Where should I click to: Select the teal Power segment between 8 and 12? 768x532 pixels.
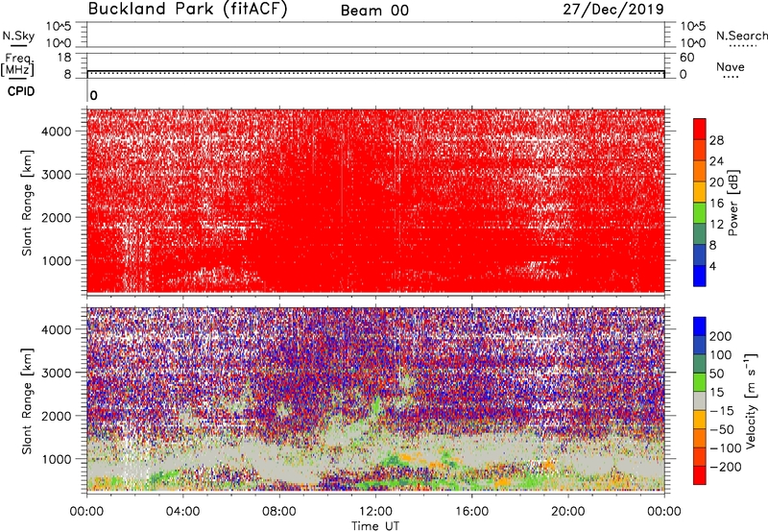click(x=700, y=234)
